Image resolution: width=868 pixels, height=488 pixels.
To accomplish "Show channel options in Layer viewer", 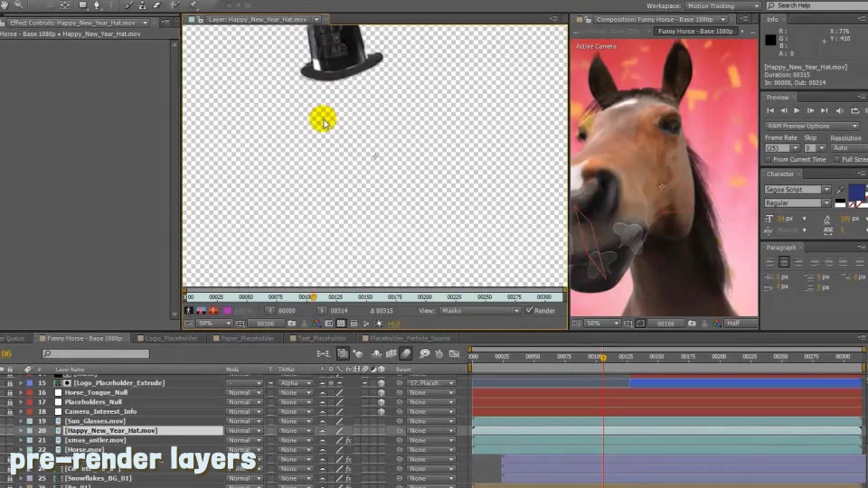I will 316,324.
